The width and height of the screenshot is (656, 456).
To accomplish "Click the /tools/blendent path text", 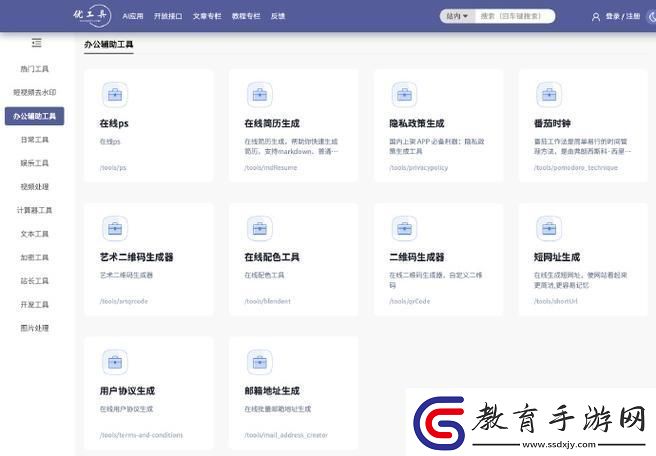I will tap(267, 301).
